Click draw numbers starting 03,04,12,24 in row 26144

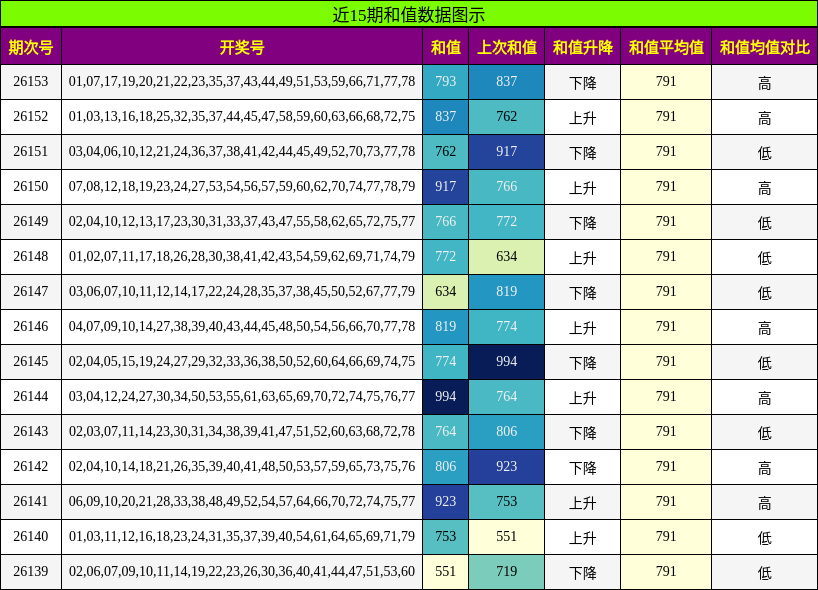click(242, 396)
